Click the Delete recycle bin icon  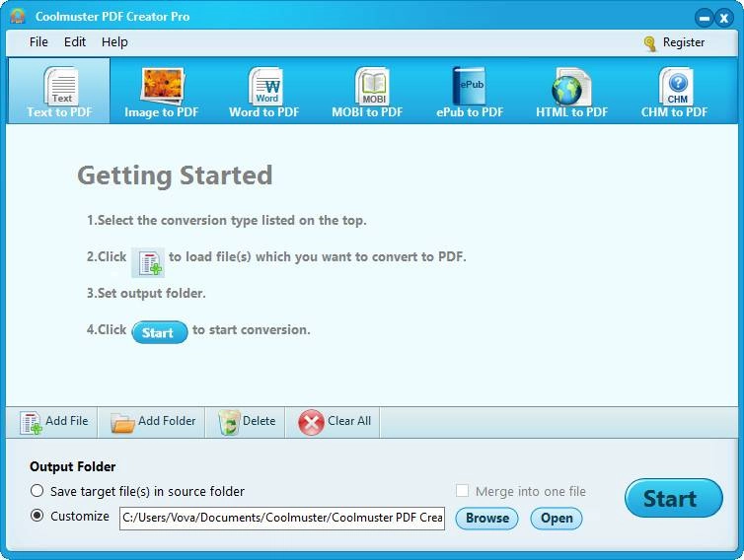pyautogui.click(x=229, y=423)
